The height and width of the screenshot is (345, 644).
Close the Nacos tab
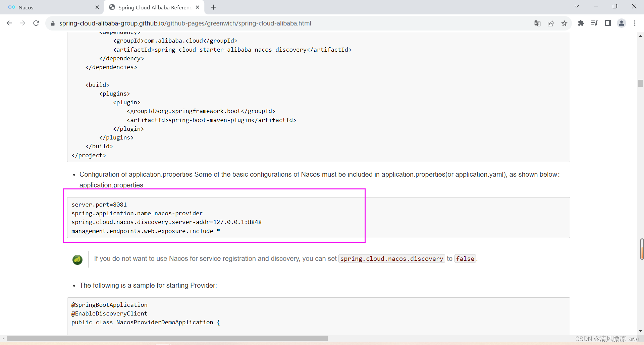coord(97,7)
